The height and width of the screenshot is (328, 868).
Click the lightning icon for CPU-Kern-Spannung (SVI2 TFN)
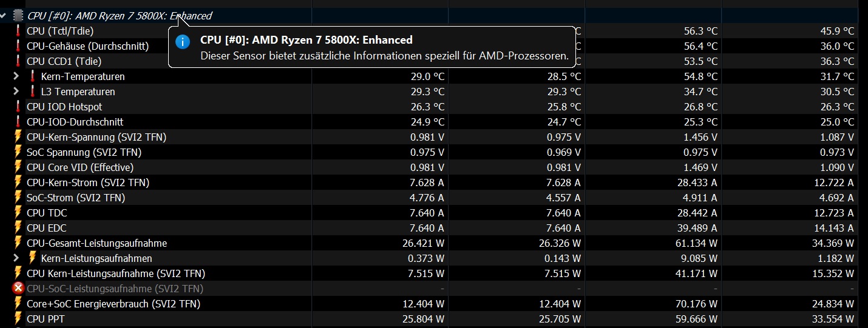[18, 136]
